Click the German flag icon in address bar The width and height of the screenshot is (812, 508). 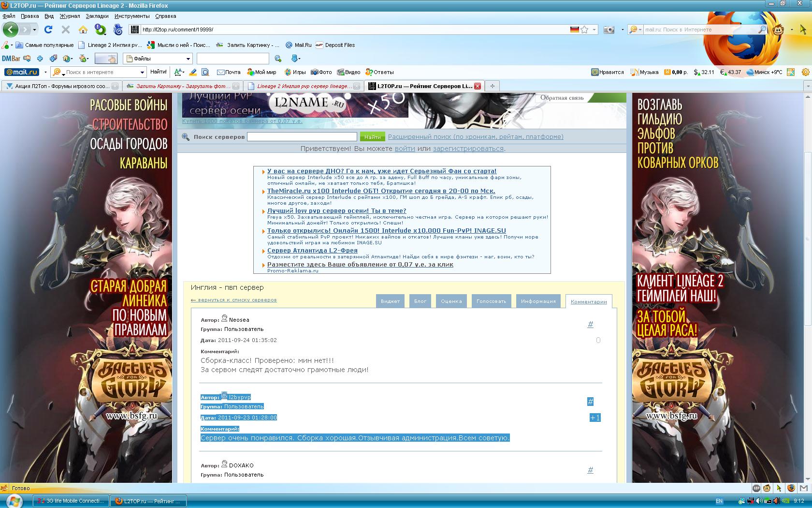(x=574, y=30)
